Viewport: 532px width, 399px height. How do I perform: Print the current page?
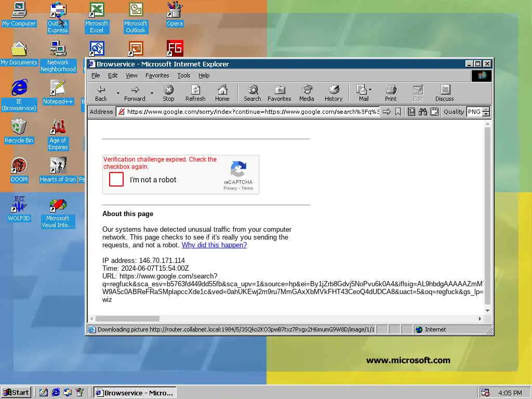click(x=391, y=94)
